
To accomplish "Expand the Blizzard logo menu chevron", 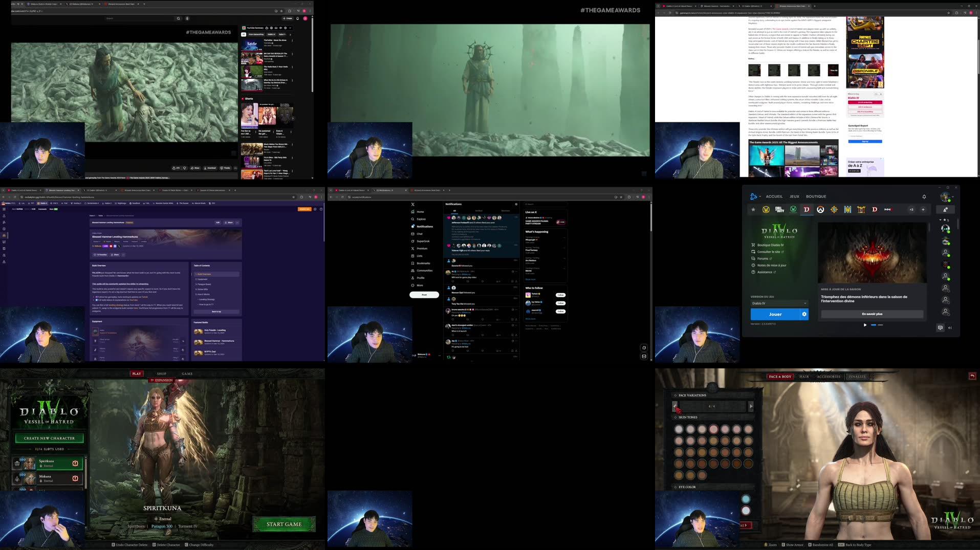I will point(760,196).
